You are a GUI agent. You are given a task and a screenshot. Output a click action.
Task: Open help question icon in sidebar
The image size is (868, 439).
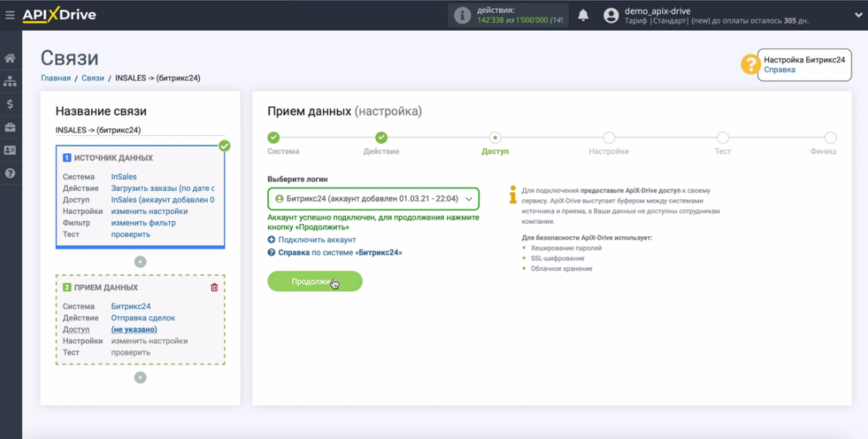pyautogui.click(x=10, y=173)
